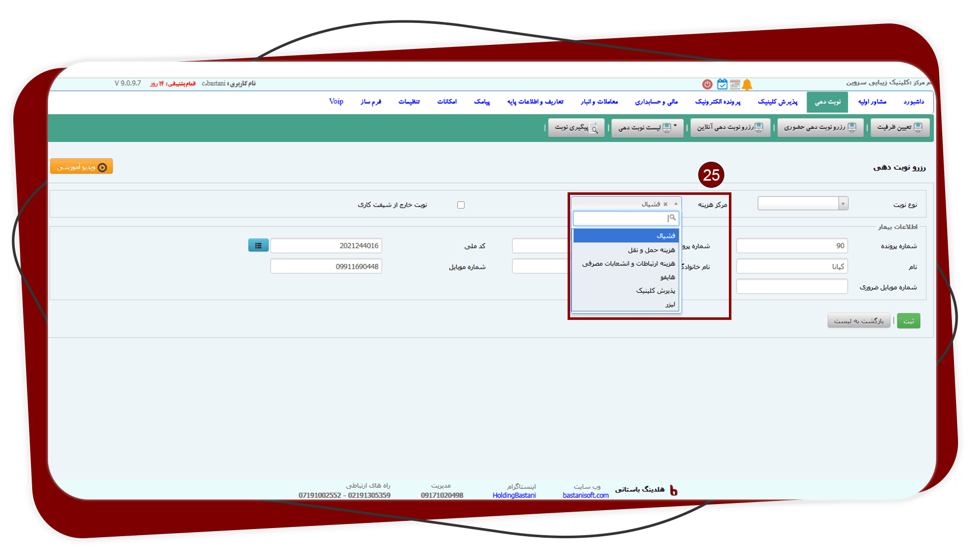The height and width of the screenshot is (551, 980).
Task: Select پذیرش کلینیک option in dropdown list
Action: (x=626, y=291)
